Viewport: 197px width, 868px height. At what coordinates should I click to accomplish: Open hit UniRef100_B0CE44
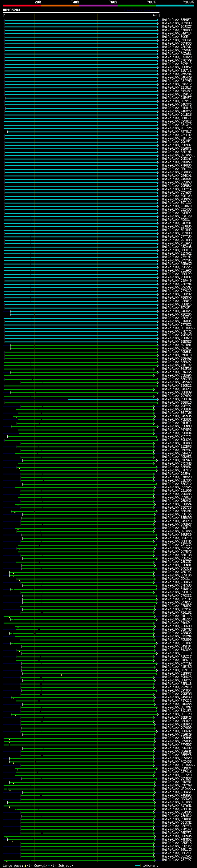click(176, 37)
